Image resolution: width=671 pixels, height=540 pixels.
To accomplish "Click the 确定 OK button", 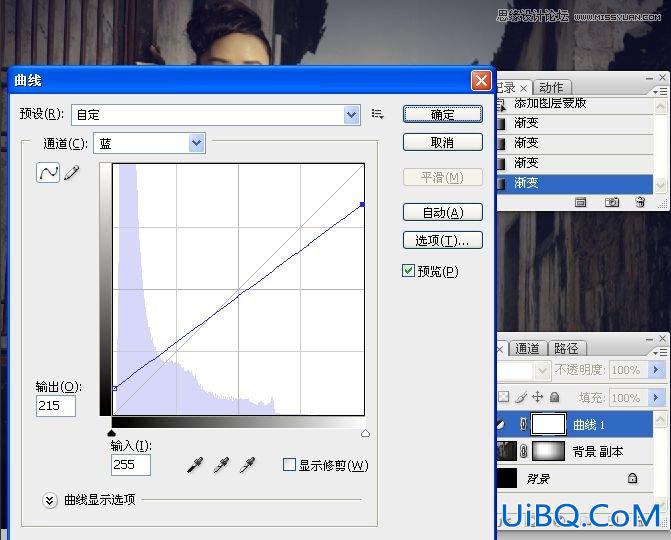I will (442, 114).
